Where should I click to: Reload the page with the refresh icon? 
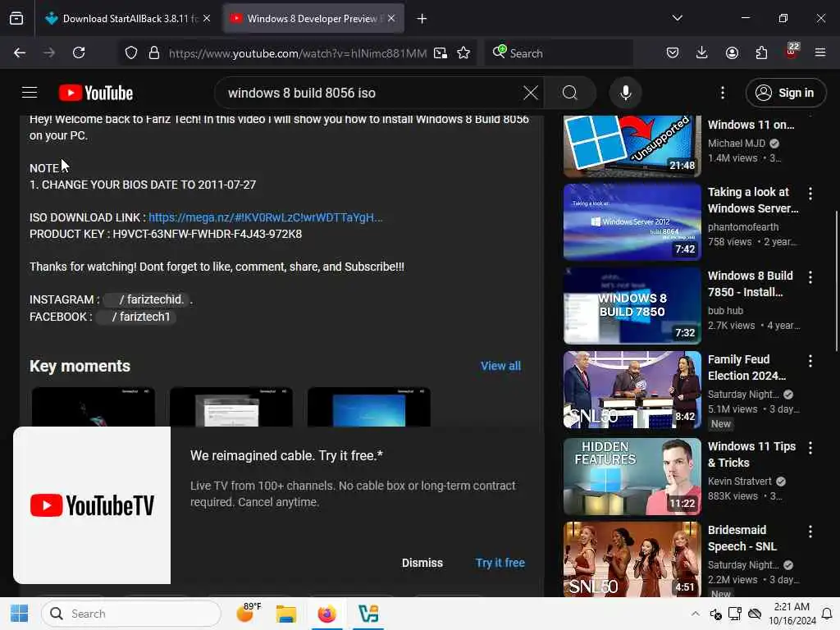click(x=79, y=53)
